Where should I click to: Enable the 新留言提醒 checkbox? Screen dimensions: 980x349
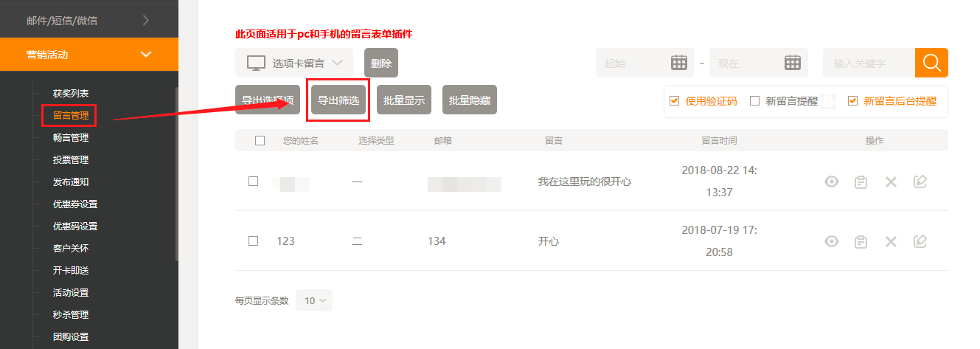[x=754, y=101]
